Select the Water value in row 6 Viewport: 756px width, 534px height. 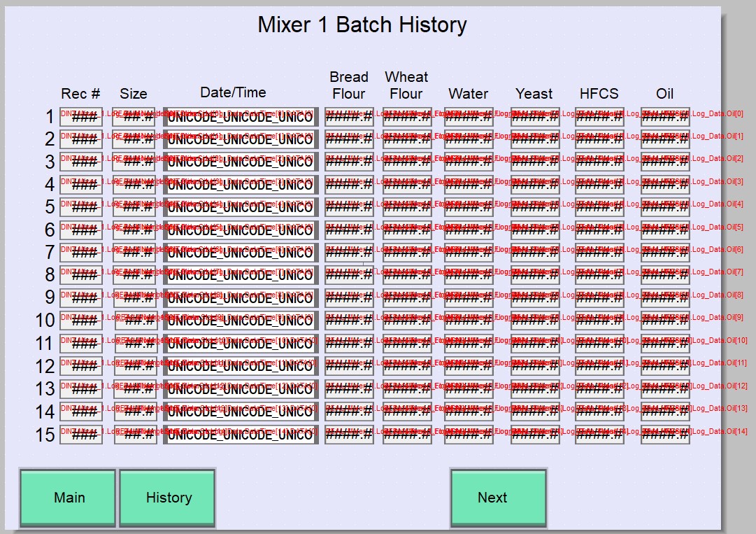click(x=469, y=230)
